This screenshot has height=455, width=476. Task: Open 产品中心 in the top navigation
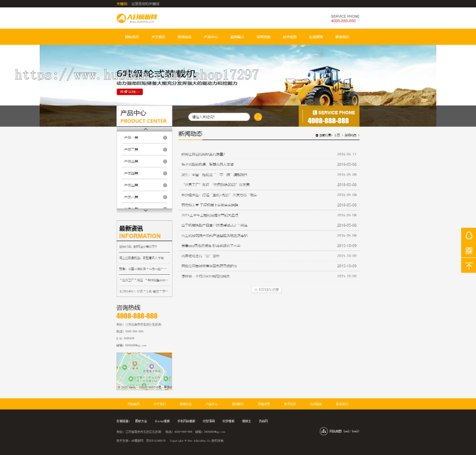[x=211, y=37]
